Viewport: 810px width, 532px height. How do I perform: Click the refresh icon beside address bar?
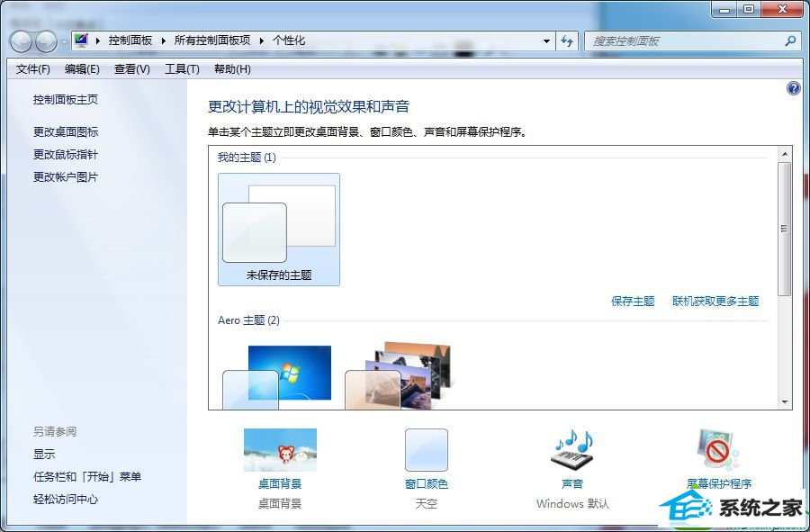[x=567, y=41]
